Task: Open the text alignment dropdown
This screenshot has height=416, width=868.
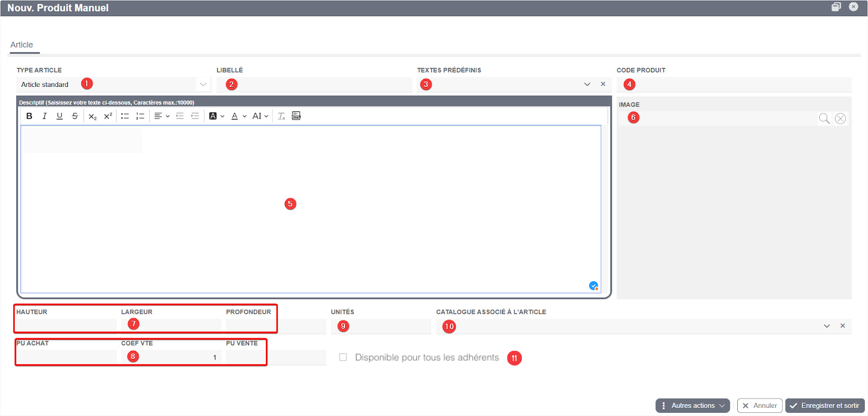Action: (x=162, y=116)
